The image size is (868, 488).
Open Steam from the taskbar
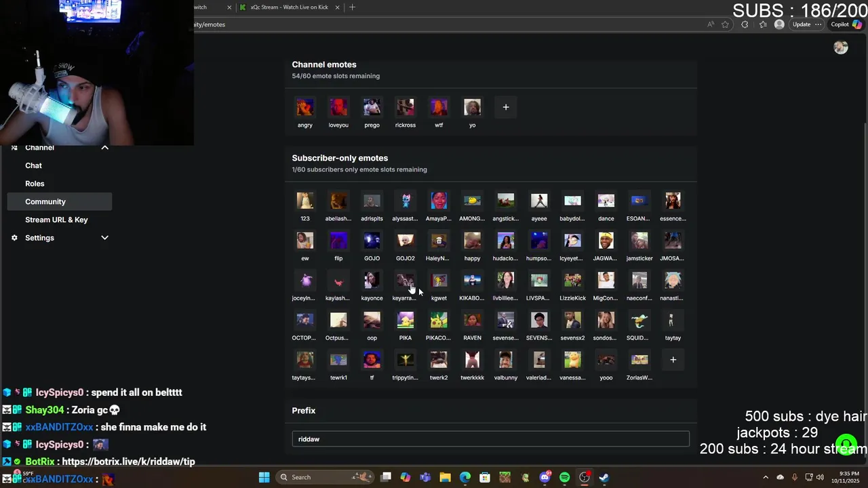[x=604, y=477]
